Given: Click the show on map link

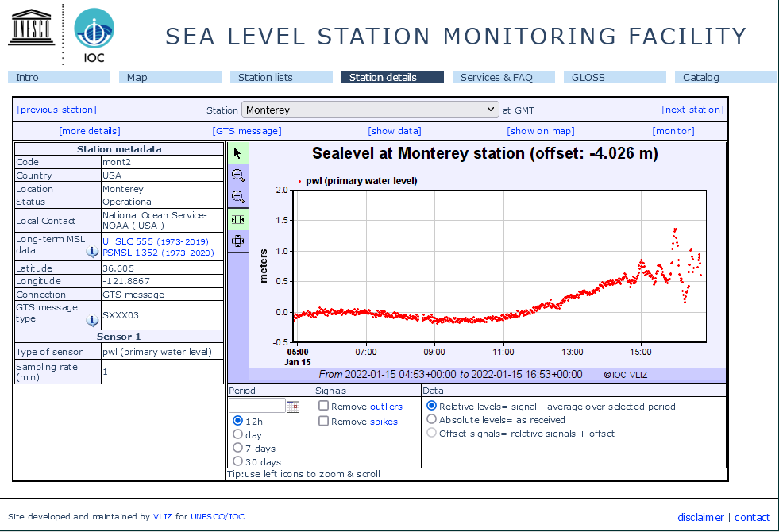Looking at the screenshot, I should (x=541, y=131).
